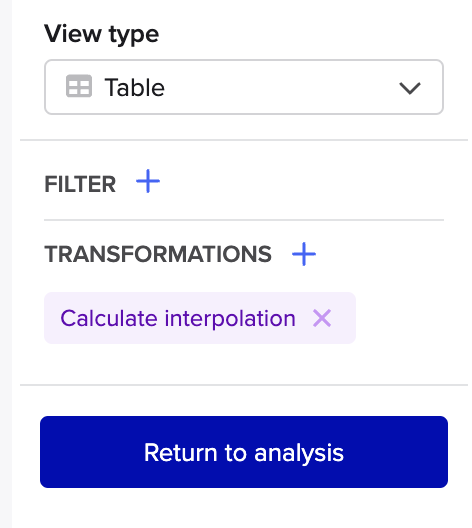The height and width of the screenshot is (528, 472).
Task: Click the table grid icon
Action: click(79, 86)
